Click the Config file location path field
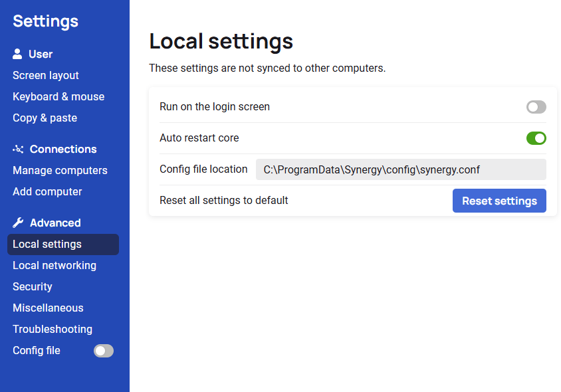This screenshot has height=392, width=561. (x=400, y=169)
